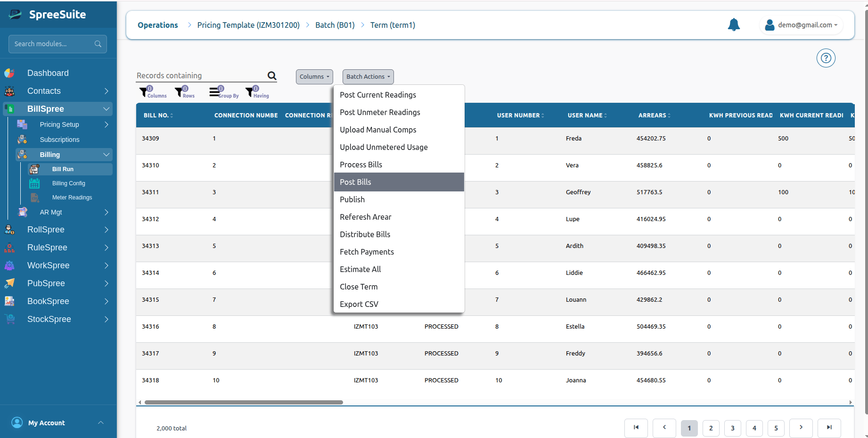This screenshot has width=868, height=438.
Task: Select Post Current Readings action
Action: click(x=399, y=95)
